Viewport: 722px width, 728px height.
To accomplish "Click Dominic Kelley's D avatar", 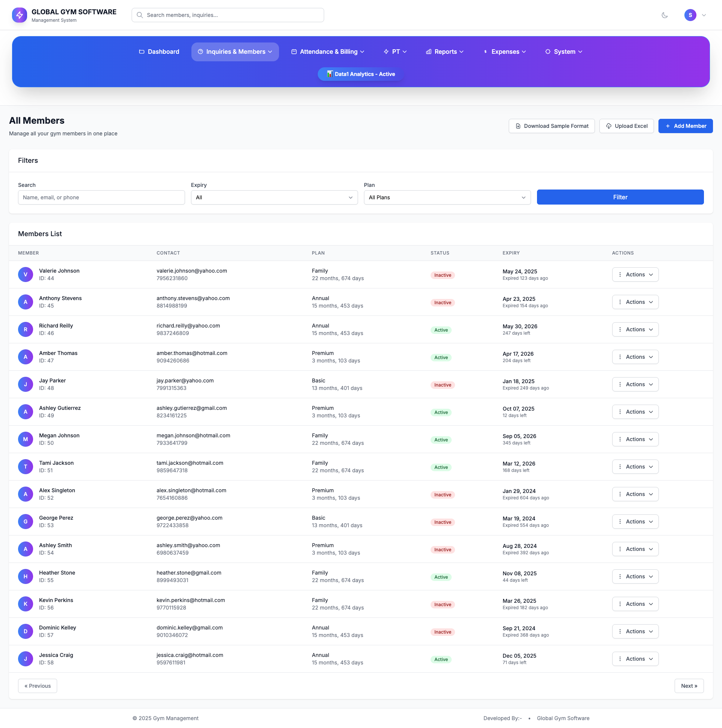I will tap(25, 631).
